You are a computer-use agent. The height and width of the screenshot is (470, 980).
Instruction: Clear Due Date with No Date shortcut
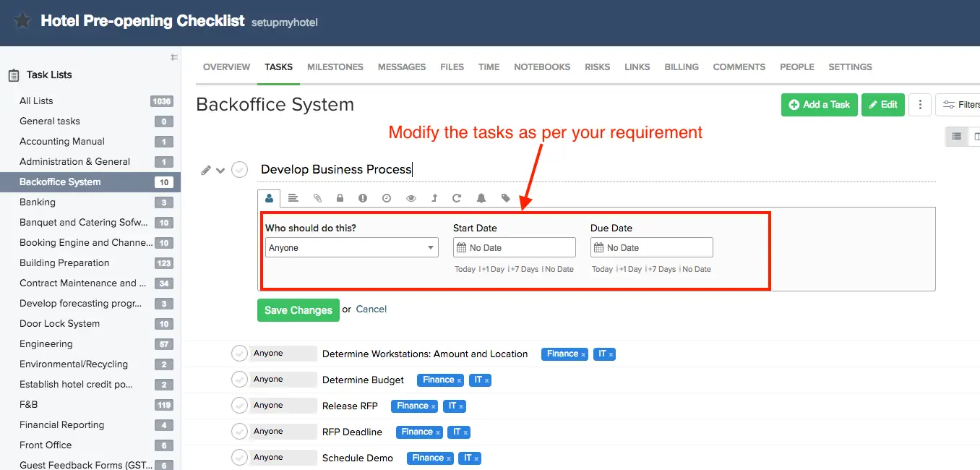(697, 269)
